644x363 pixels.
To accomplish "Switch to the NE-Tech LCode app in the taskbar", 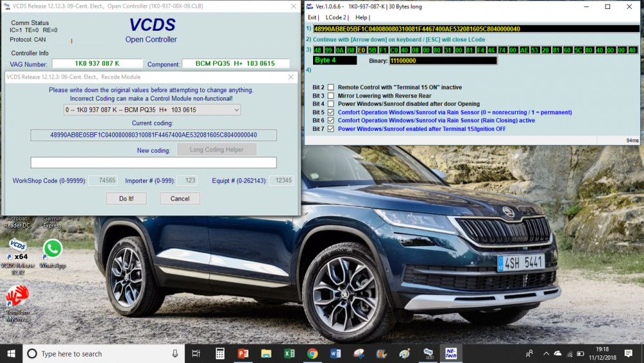I will [451, 353].
